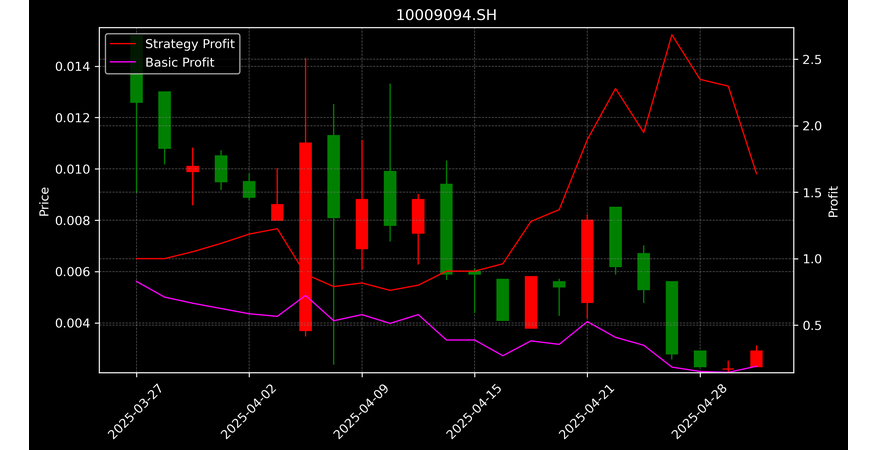This screenshot has height=450, width=878.
Task: Click the Basic Profit legend label
Action: 180,62
